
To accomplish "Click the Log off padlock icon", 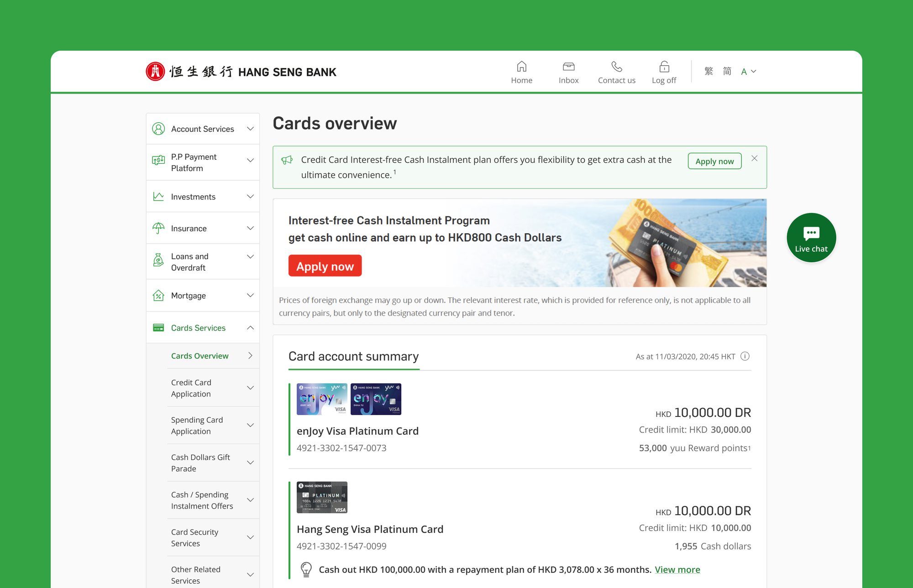I will (664, 67).
